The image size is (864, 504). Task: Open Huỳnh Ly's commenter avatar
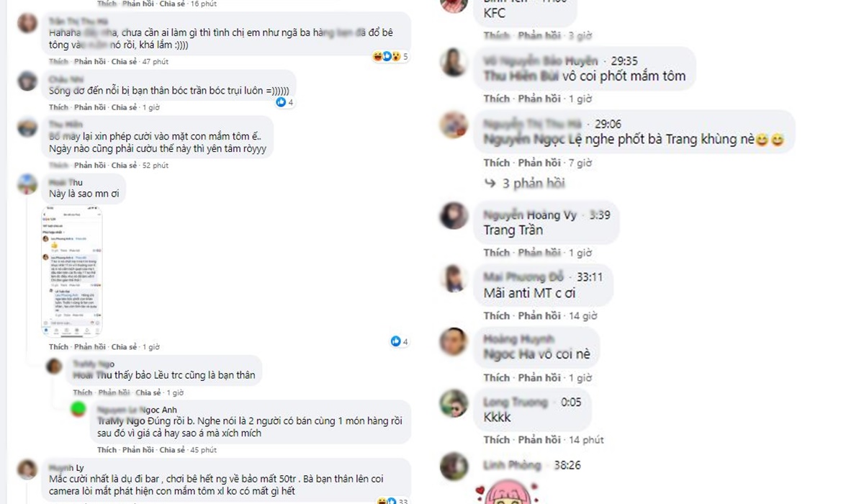point(27,469)
